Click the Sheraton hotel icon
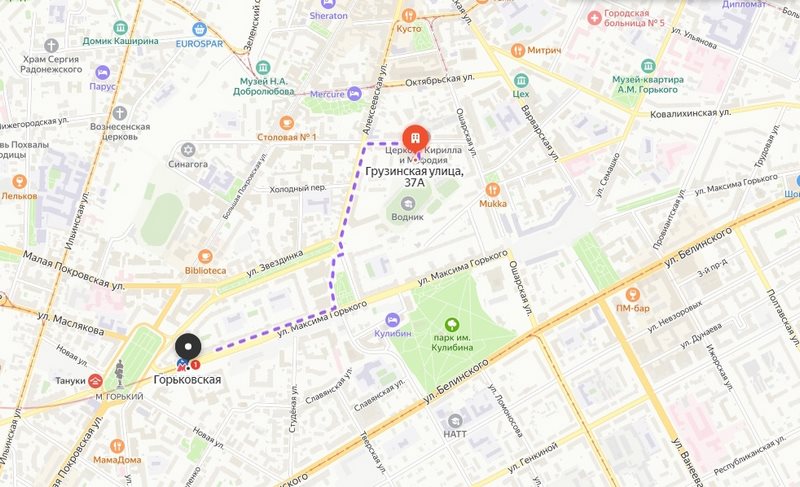 point(329,4)
